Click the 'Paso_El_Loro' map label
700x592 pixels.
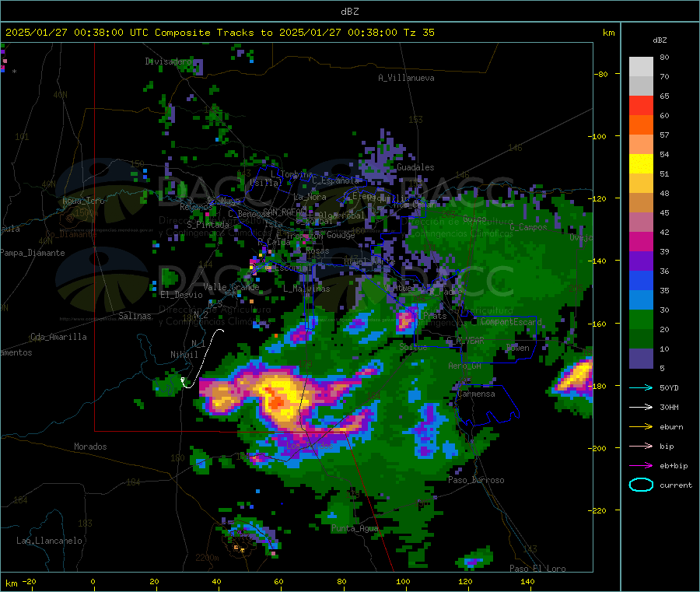[537, 569]
